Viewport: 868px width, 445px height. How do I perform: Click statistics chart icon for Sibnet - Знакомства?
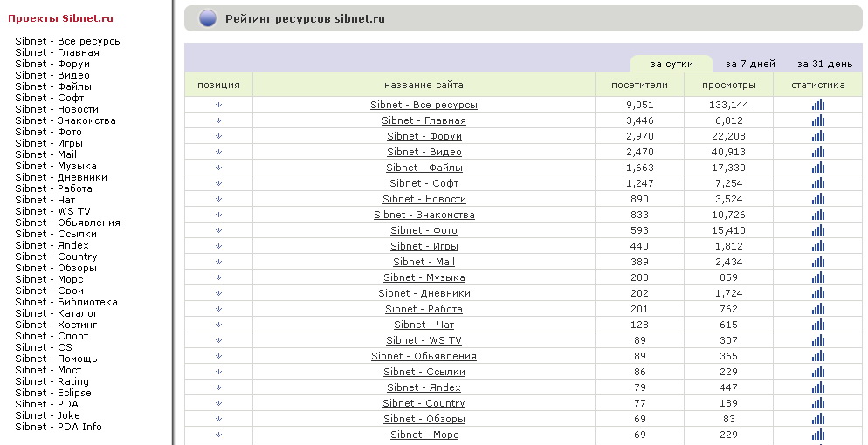coord(818,215)
